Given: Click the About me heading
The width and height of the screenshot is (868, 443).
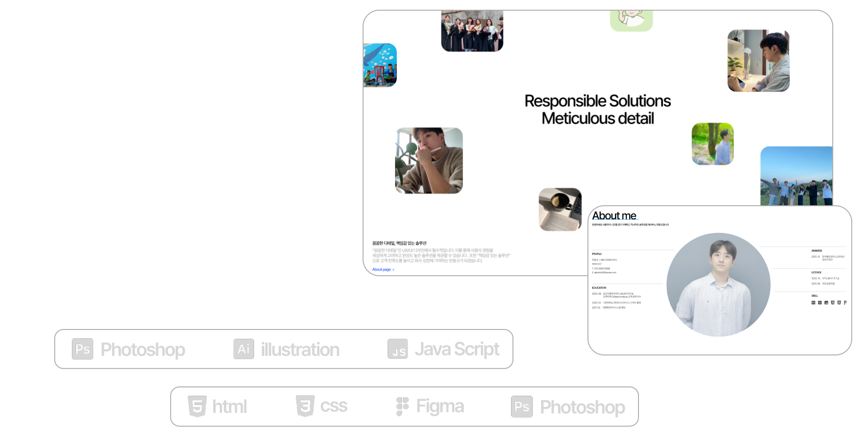Looking at the screenshot, I should pyautogui.click(x=614, y=216).
